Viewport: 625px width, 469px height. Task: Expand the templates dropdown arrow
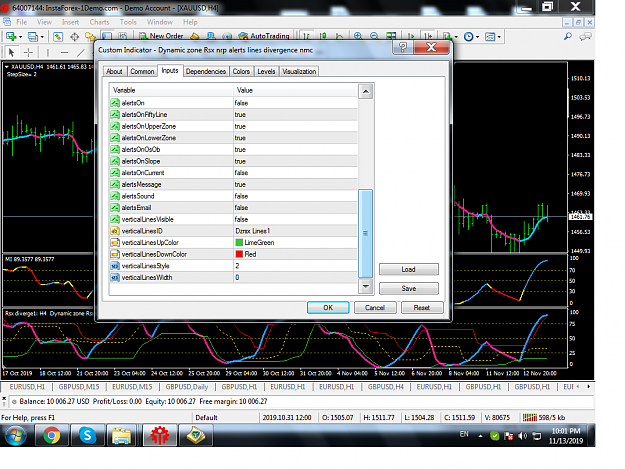click(499, 37)
